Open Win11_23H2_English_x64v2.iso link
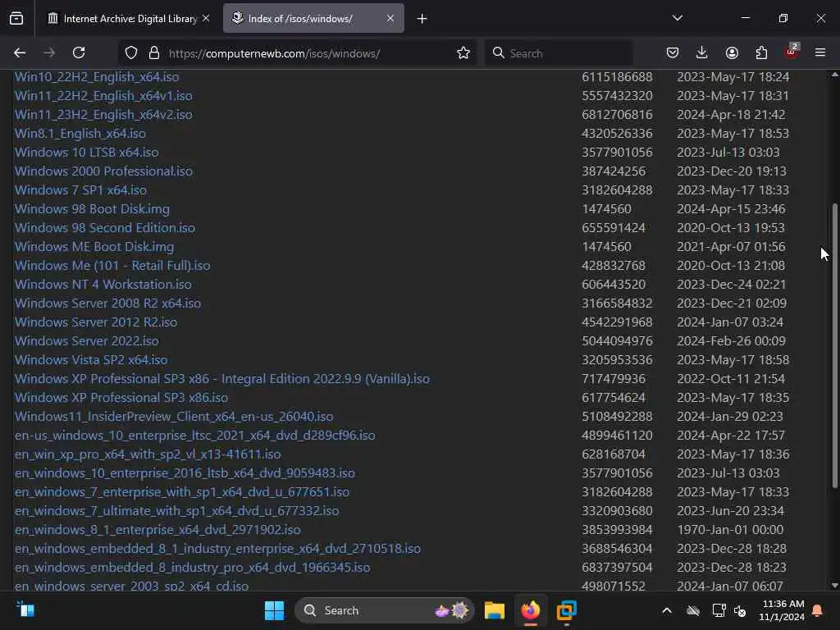This screenshot has height=630, width=840. 103,114
